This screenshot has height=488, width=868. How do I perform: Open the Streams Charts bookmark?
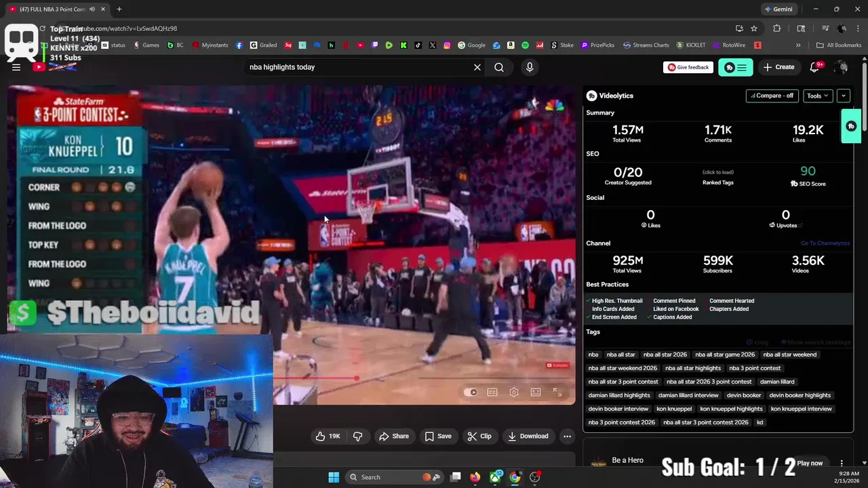coord(646,45)
